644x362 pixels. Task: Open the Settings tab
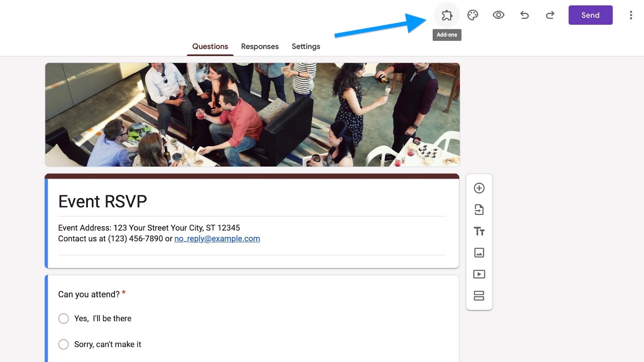(305, 46)
